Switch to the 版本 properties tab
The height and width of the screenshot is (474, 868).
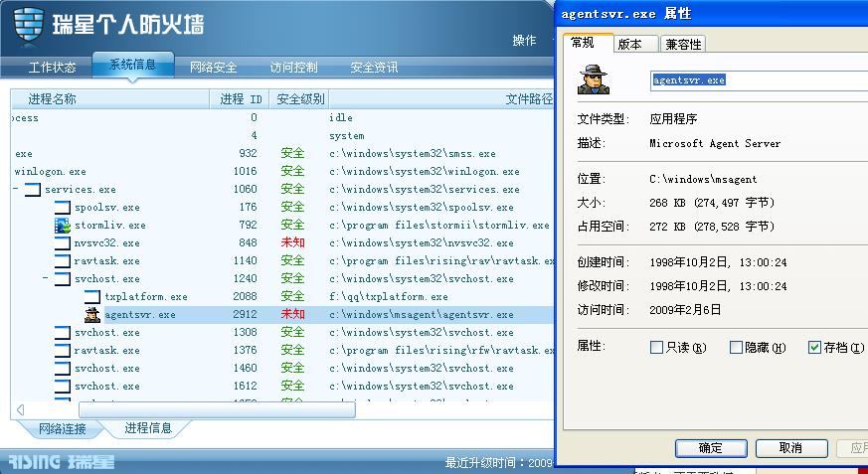(636, 45)
